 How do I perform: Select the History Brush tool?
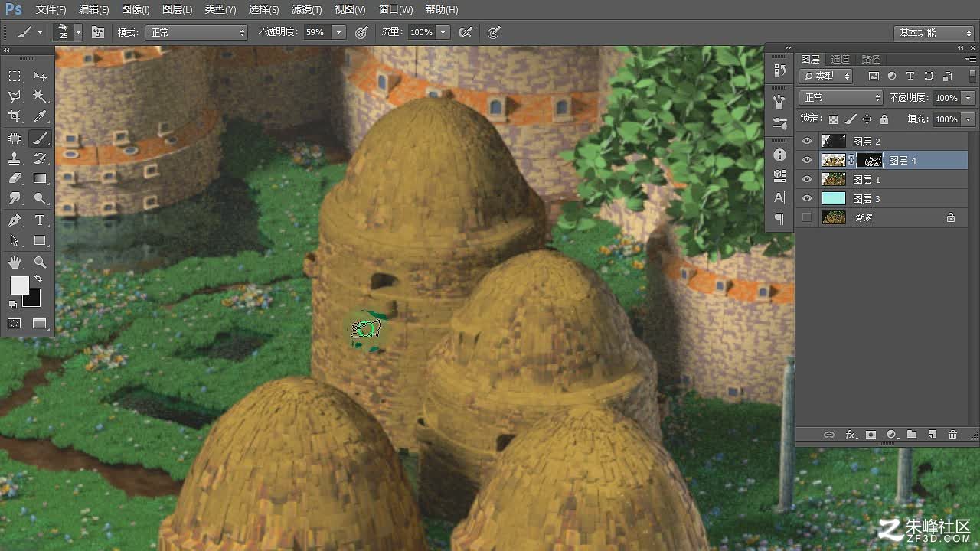pos(40,158)
